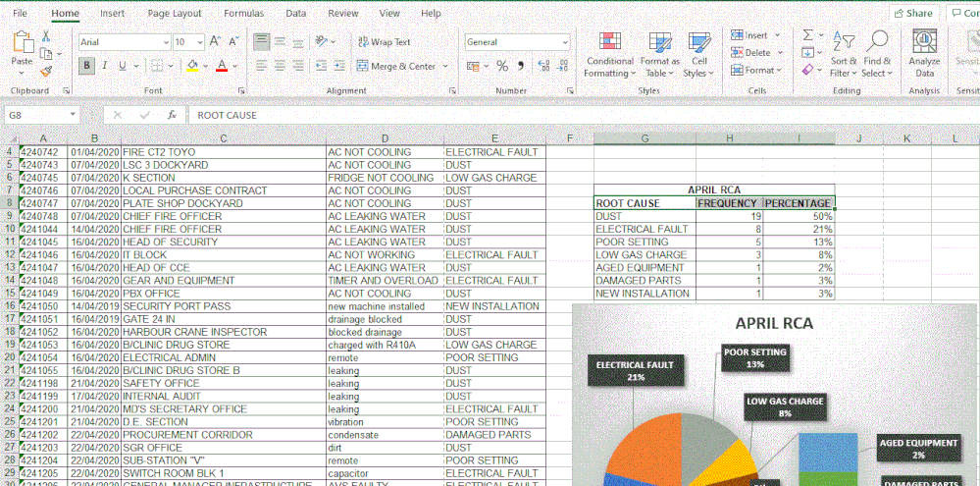Switch to the View tab
The width and height of the screenshot is (980, 486).
pos(389,13)
